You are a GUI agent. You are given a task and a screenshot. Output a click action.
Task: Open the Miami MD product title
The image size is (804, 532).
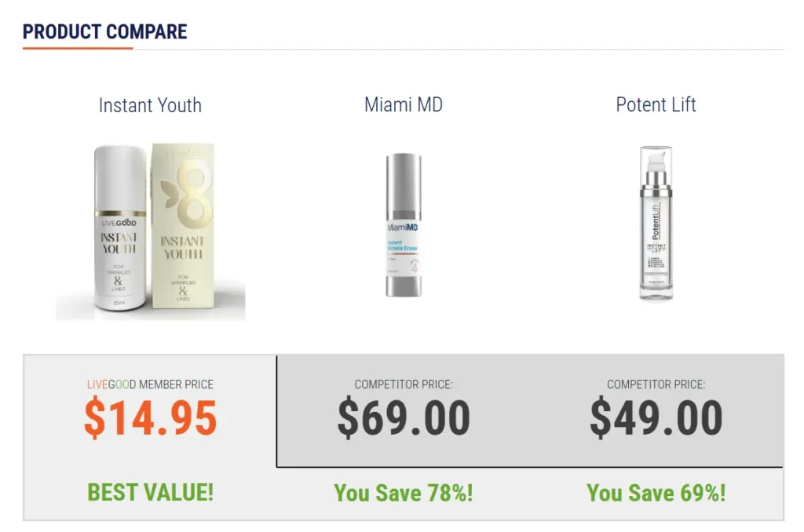[x=404, y=105]
